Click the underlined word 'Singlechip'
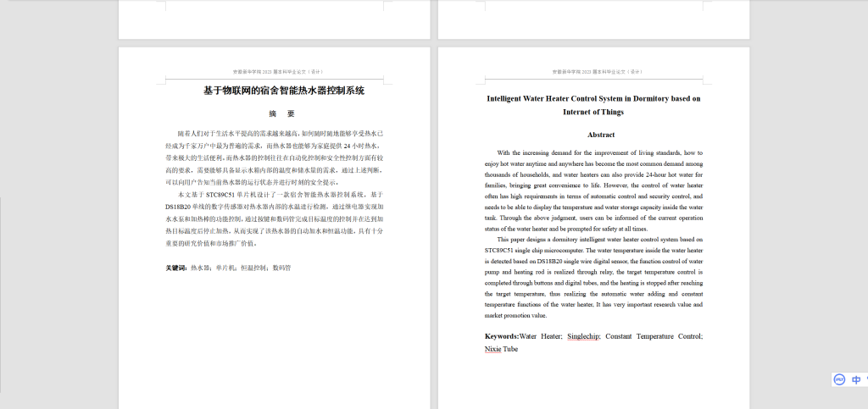Image resolution: width=868 pixels, height=409 pixels. click(583, 336)
